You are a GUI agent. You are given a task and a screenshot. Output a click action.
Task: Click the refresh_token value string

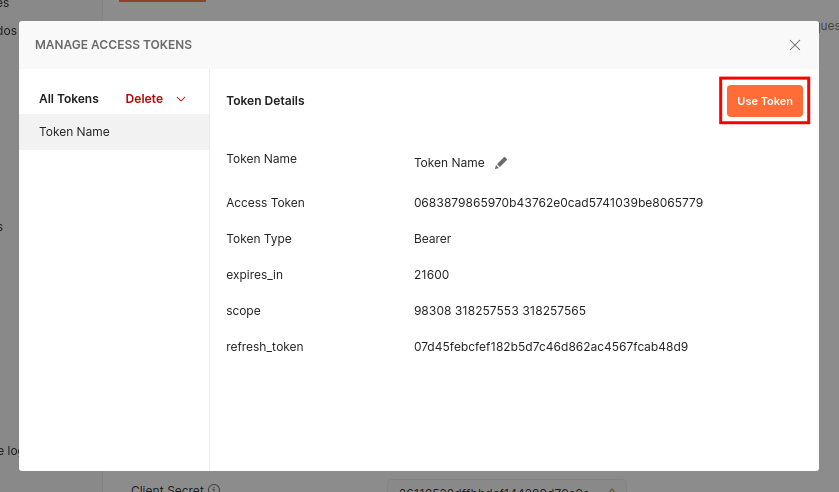pos(551,347)
